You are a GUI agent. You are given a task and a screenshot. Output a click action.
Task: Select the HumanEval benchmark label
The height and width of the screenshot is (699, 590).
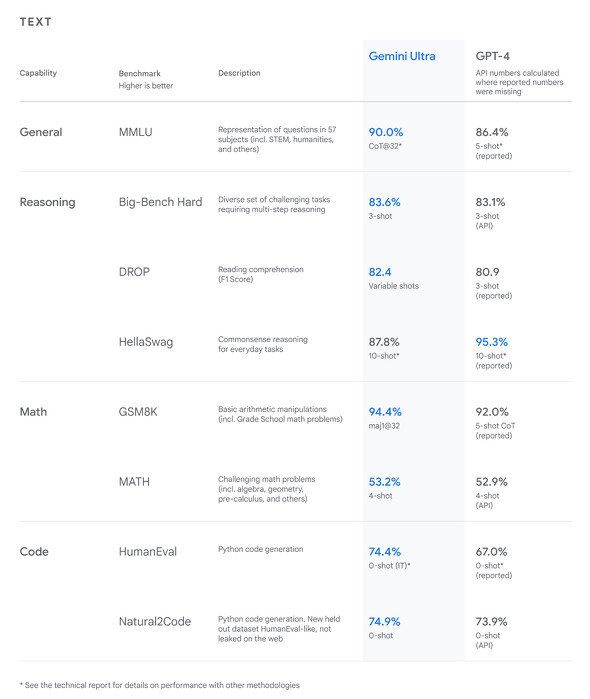[148, 551]
